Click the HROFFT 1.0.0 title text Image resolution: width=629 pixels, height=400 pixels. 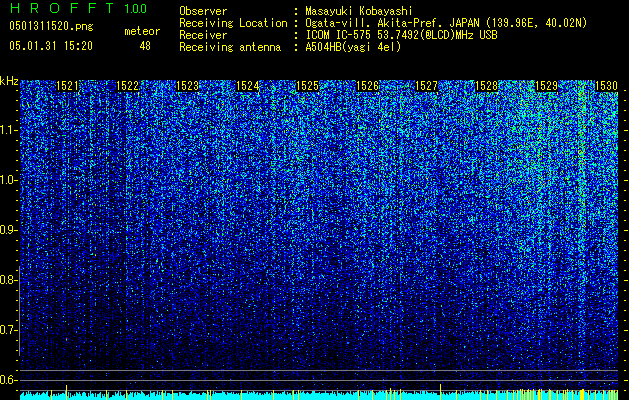point(78,8)
